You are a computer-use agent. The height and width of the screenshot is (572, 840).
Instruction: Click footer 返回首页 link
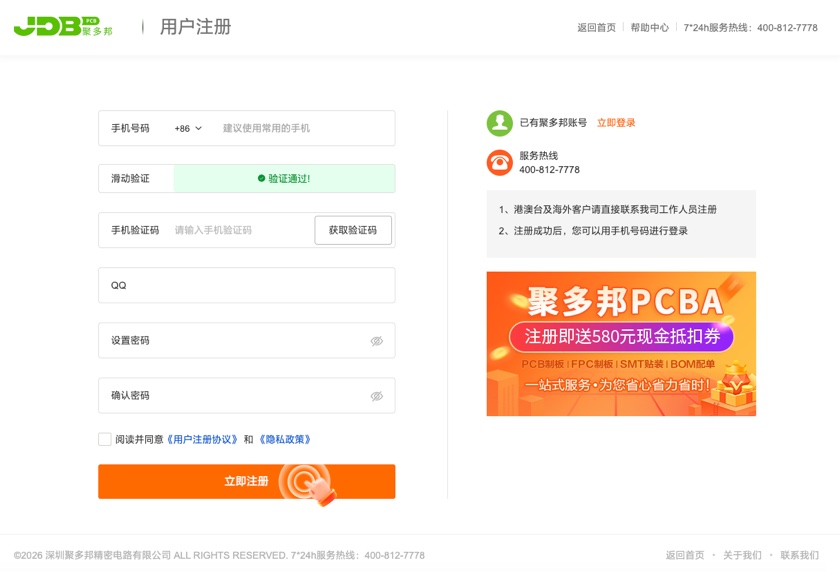[685, 555]
